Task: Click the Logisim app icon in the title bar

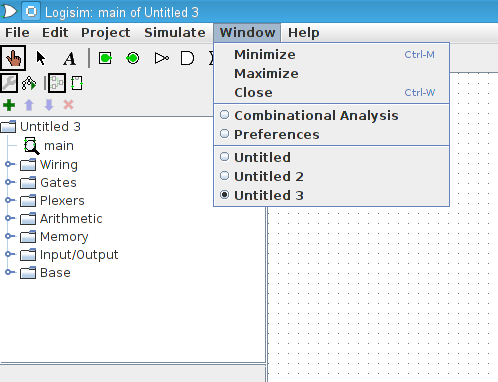Action: pyautogui.click(x=9, y=12)
